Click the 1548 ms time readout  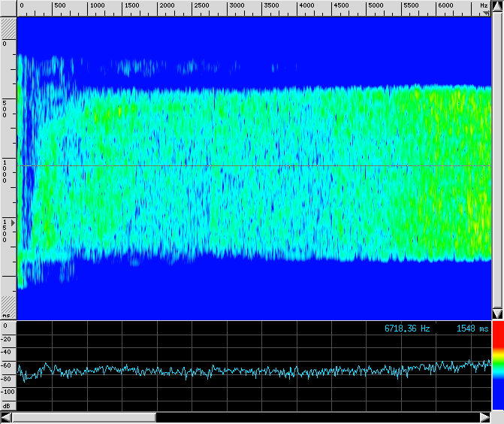[x=472, y=329]
